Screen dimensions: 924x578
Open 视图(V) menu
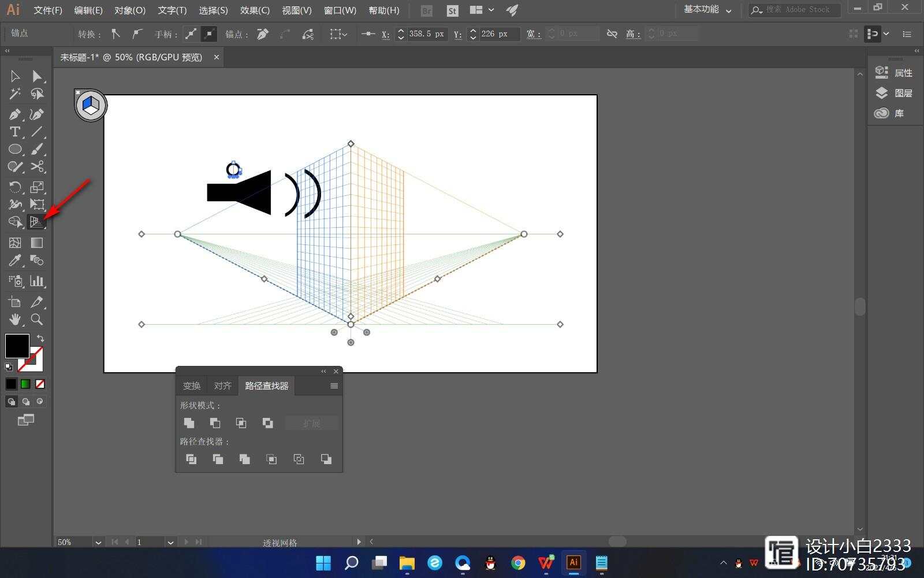(x=297, y=10)
